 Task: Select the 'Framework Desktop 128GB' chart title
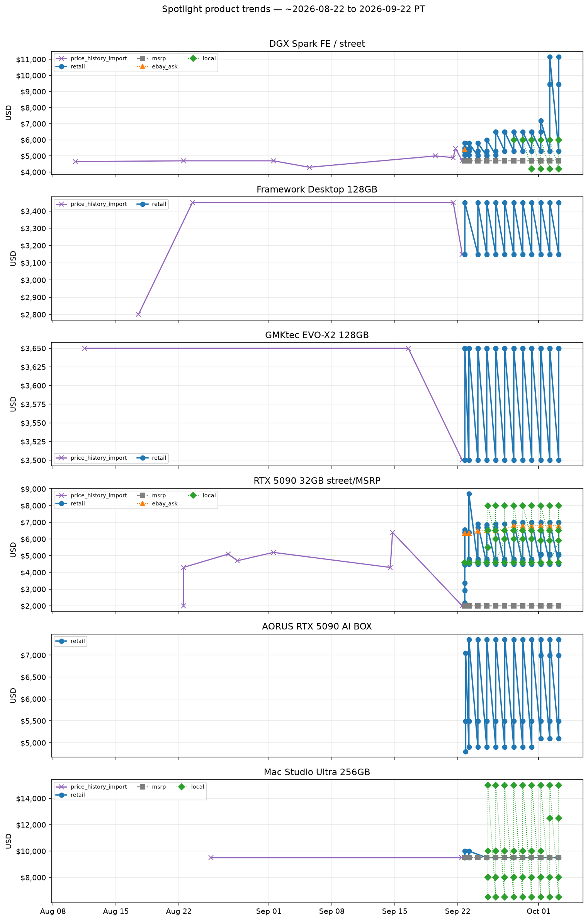coord(317,189)
